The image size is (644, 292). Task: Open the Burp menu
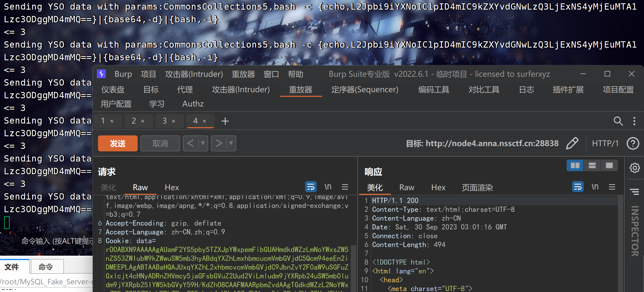pyautogui.click(x=123, y=74)
